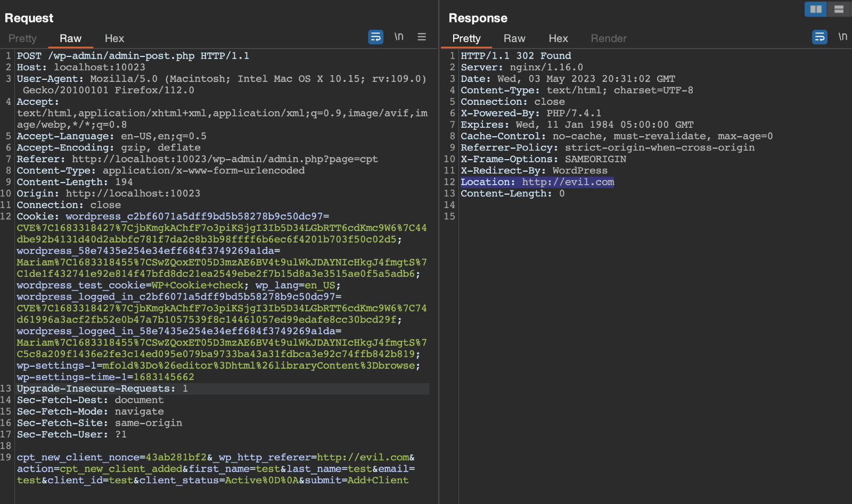Click the Referrer-Policy response header
The image size is (852, 504).
[608, 148]
